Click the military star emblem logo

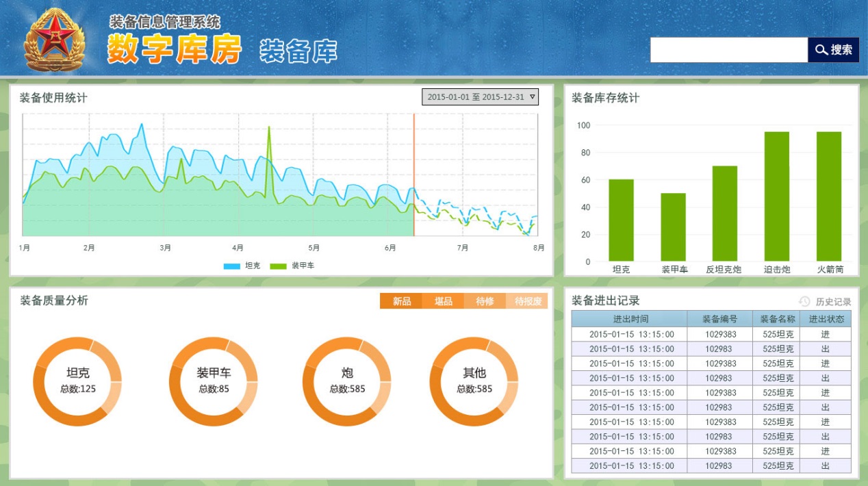(54, 40)
